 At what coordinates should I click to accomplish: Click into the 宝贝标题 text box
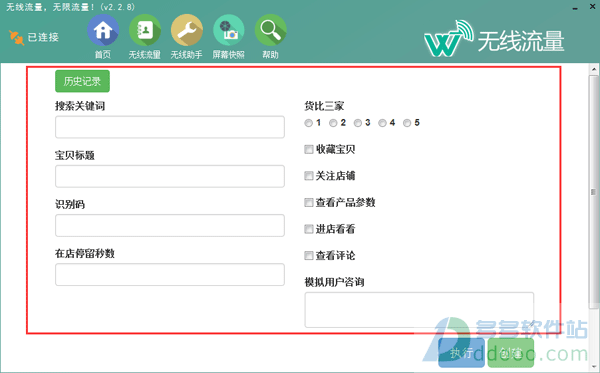coord(170,176)
